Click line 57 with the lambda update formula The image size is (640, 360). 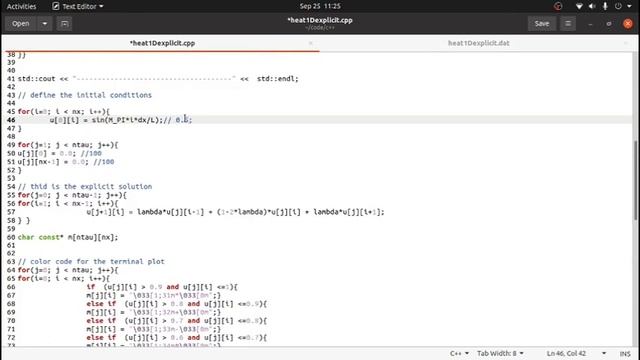point(236,212)
